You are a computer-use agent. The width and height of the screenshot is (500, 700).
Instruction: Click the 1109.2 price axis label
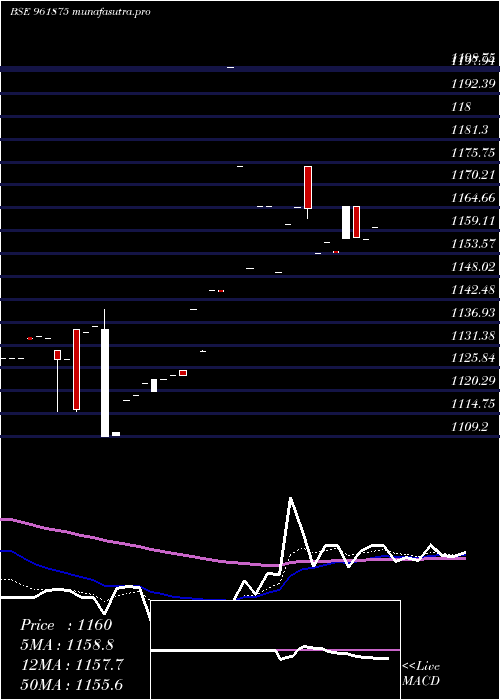469,427
